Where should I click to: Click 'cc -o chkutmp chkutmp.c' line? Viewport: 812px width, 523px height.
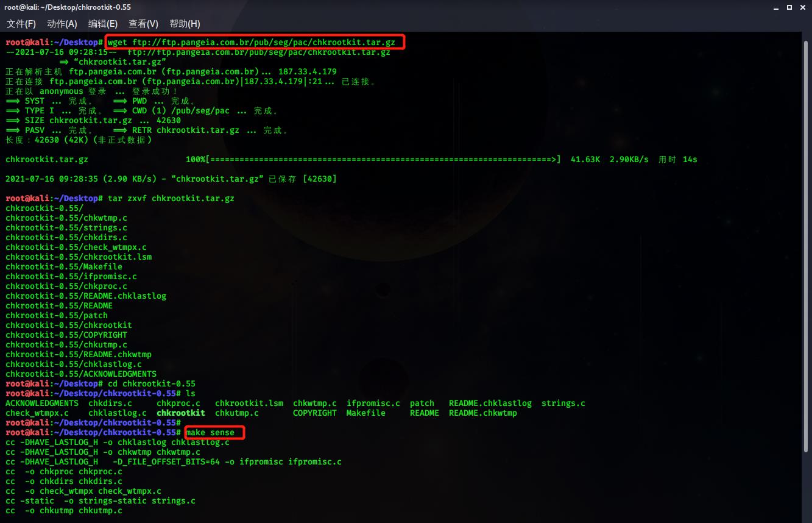(x=64, y=510)
